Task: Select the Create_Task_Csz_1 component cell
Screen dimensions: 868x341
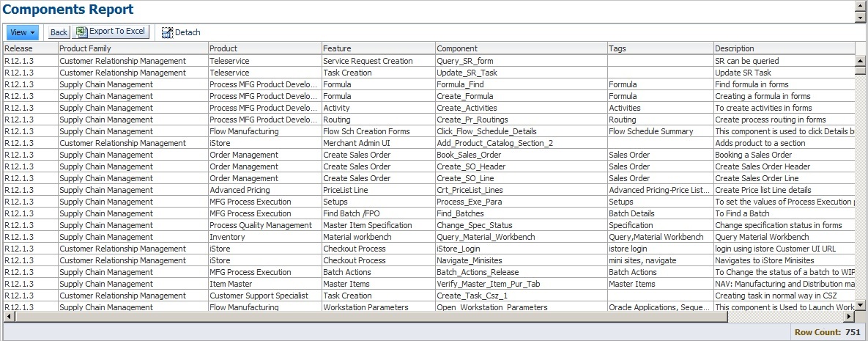Action: click(522, 296)
